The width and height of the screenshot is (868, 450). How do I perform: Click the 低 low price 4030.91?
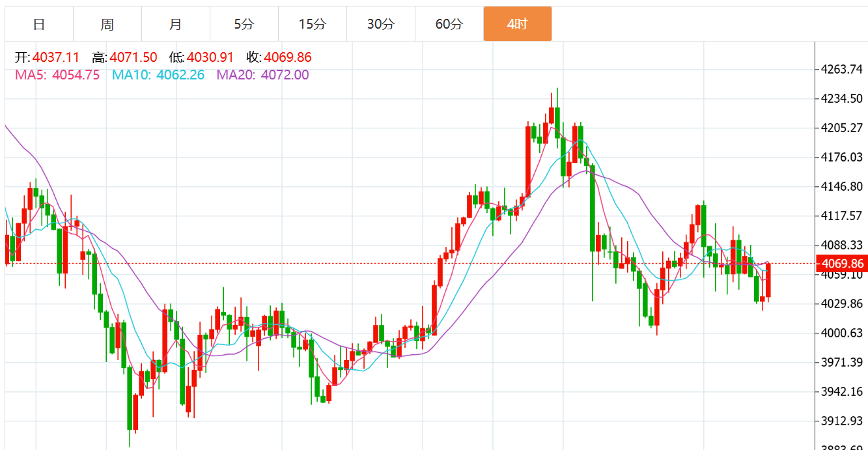(210, 58)
